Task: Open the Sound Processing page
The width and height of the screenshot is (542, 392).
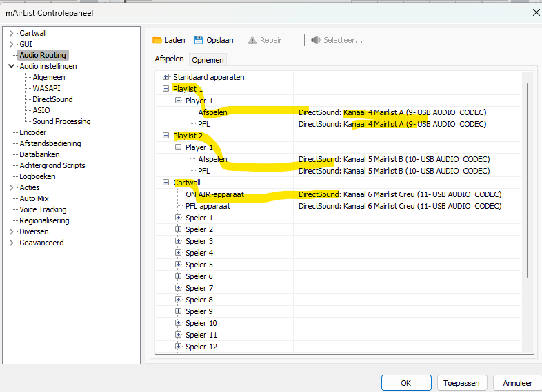Action: click(61, 121)
